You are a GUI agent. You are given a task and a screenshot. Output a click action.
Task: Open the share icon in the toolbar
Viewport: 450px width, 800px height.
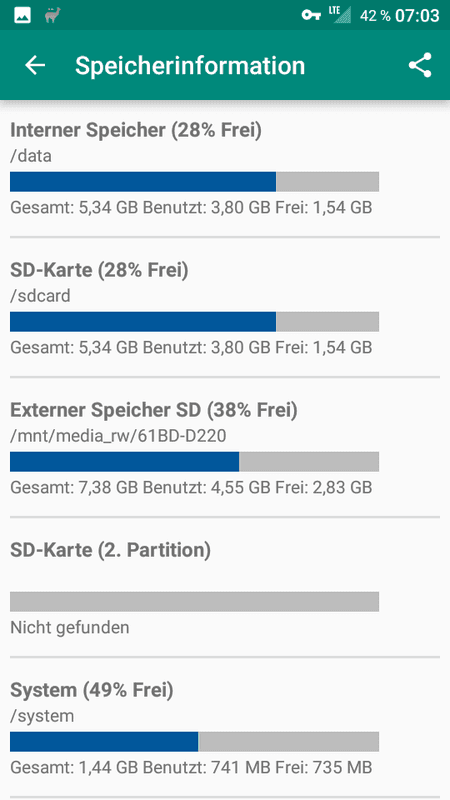[x=420, y=65]
